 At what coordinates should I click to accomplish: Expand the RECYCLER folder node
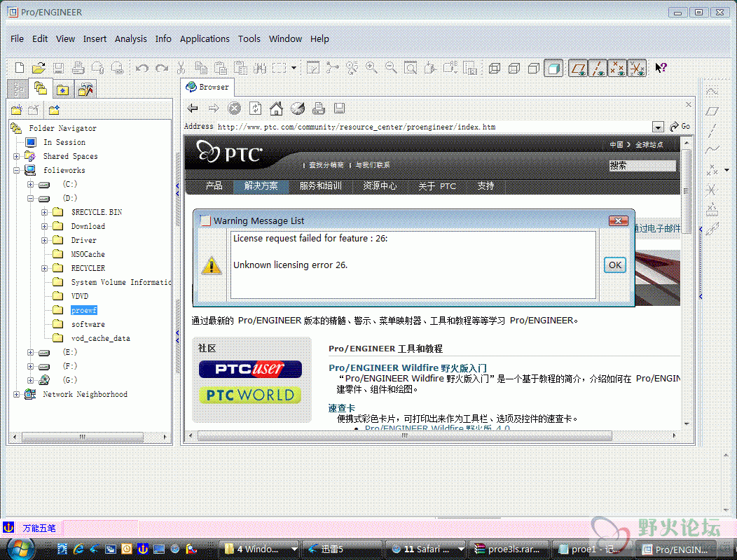(45, 269)
